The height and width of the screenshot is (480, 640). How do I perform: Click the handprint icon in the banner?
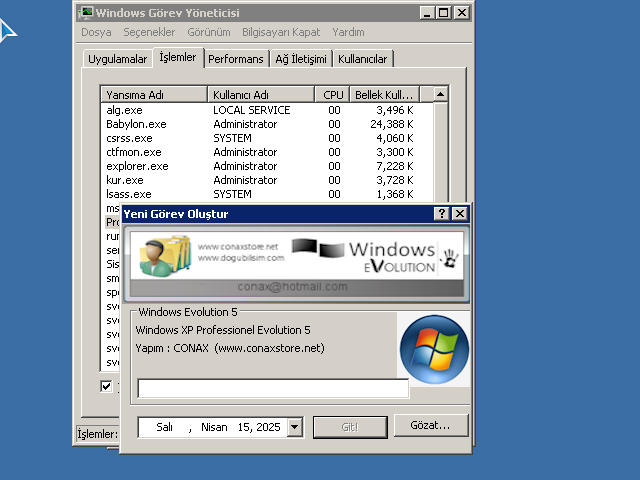[x=449, y=259]
